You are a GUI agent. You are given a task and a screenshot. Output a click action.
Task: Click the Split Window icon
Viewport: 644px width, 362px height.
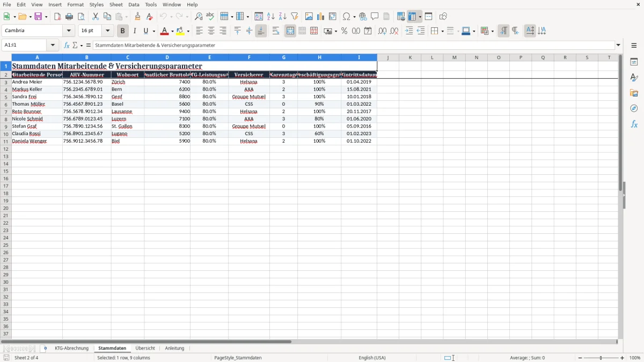[x=429, y=17]
